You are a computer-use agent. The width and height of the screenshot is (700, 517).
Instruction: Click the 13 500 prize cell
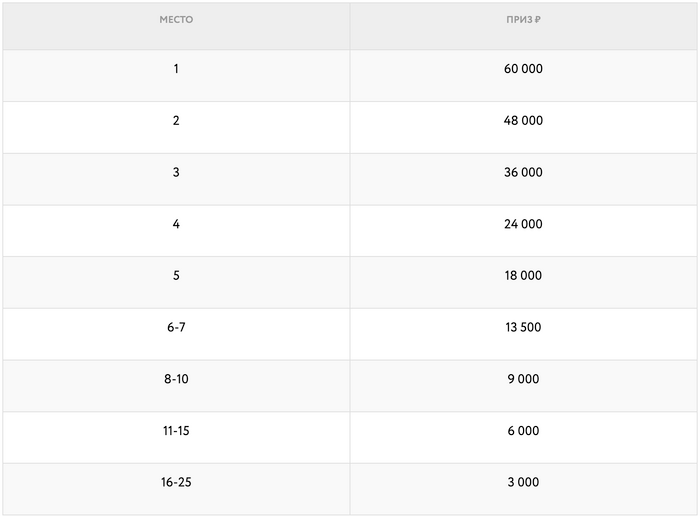[523, 328]
